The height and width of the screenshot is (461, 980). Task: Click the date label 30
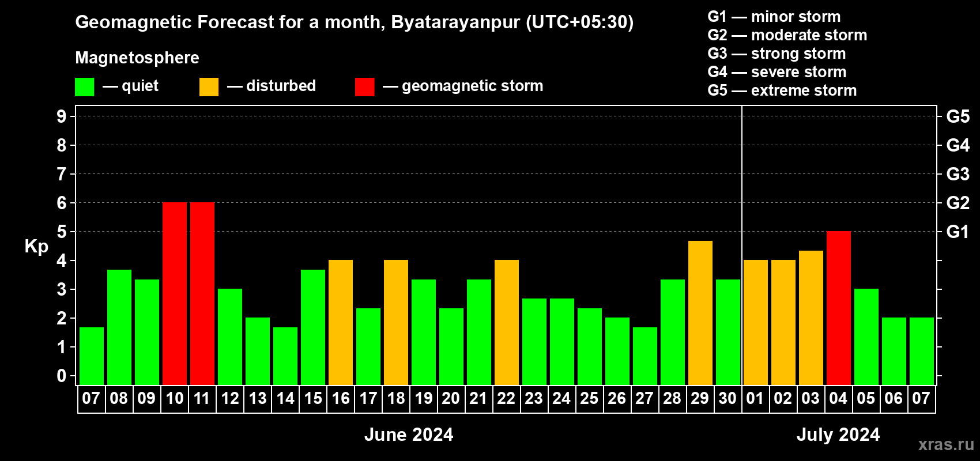728,398
